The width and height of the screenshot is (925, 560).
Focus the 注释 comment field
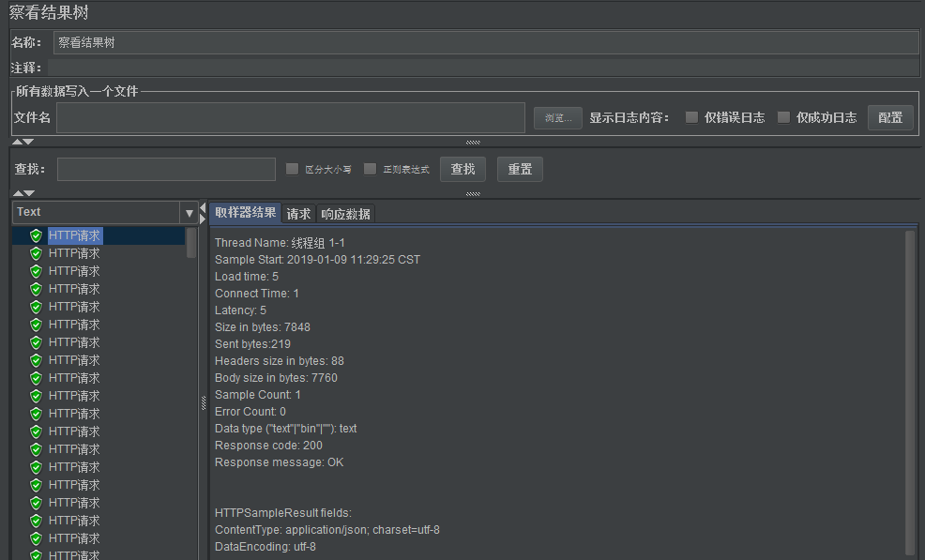483,68
